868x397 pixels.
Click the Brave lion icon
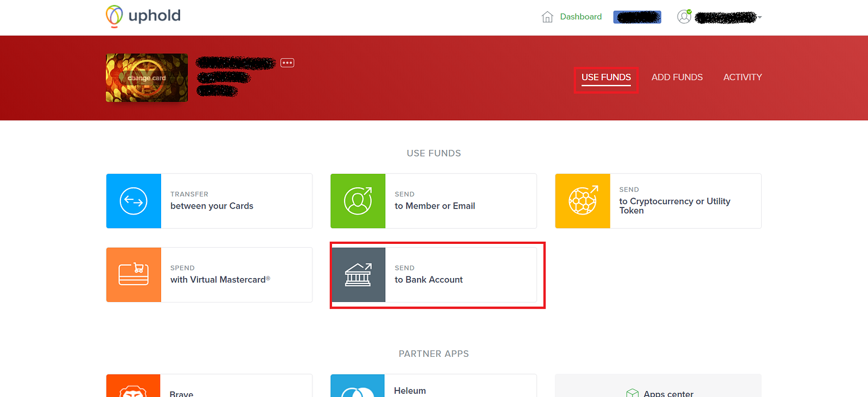133,386
